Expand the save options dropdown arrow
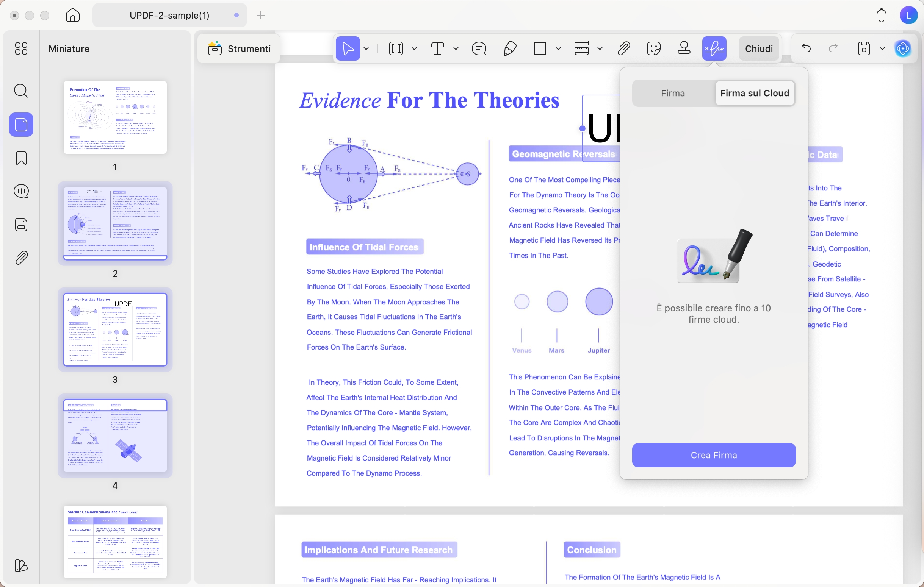 pyautogui.click(x=882, y=49)
